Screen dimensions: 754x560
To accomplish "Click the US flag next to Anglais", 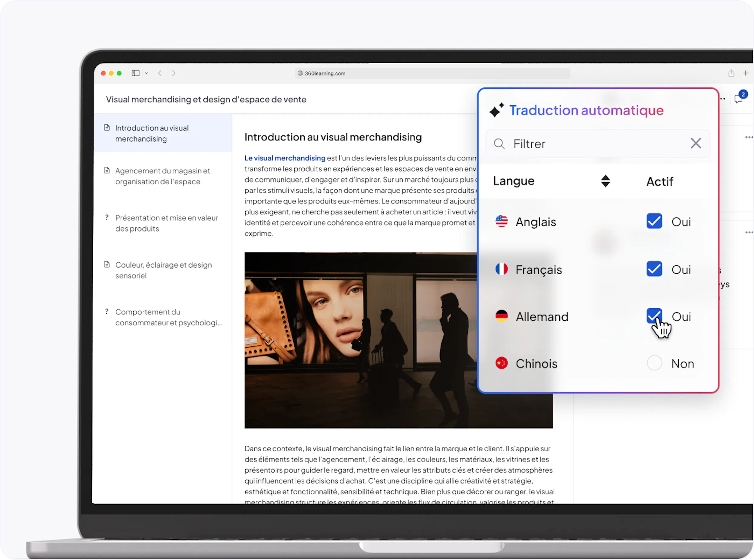I will click(501, 221).
